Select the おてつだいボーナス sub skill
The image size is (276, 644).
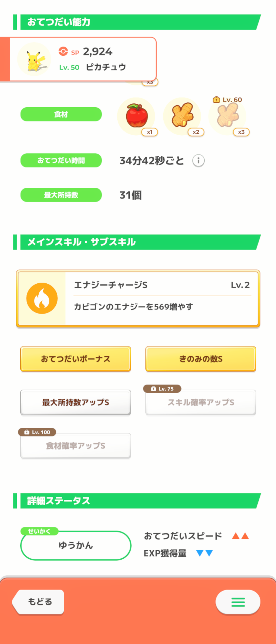[x=75, y=359]
